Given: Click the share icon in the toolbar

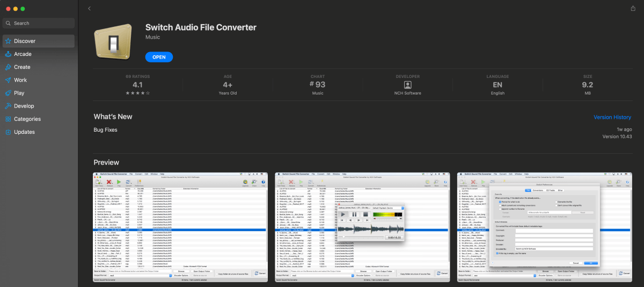Looking at the screenshot, I should (x=633, y=8).
